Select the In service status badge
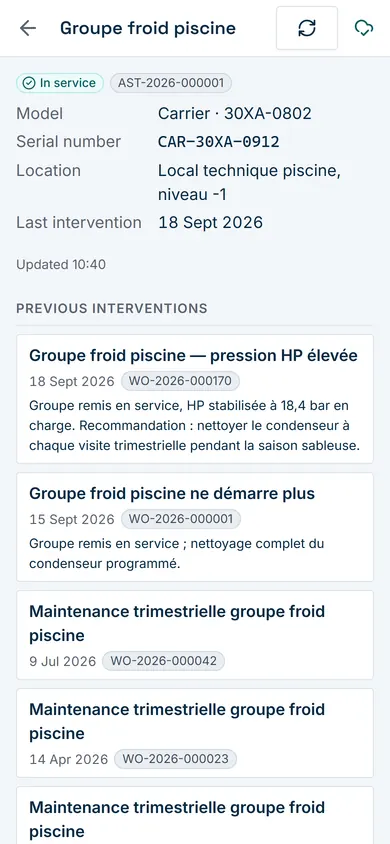Image resolution: width=390 pixels, height=844 pixels. pyautogui.click(x=60, y=83)
